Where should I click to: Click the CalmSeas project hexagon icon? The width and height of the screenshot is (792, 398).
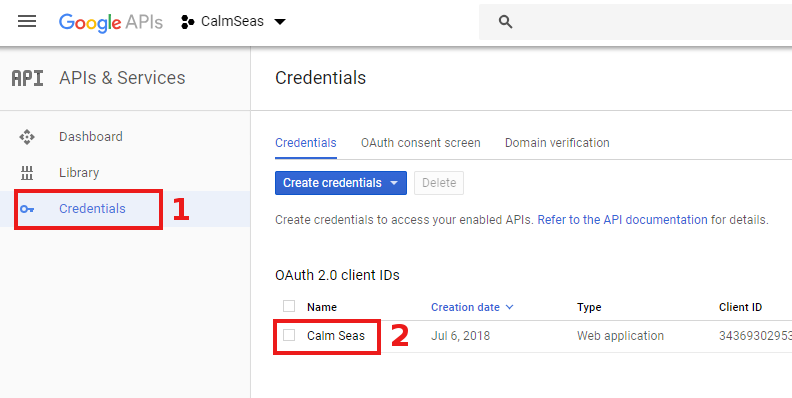[x=188, y=22]
